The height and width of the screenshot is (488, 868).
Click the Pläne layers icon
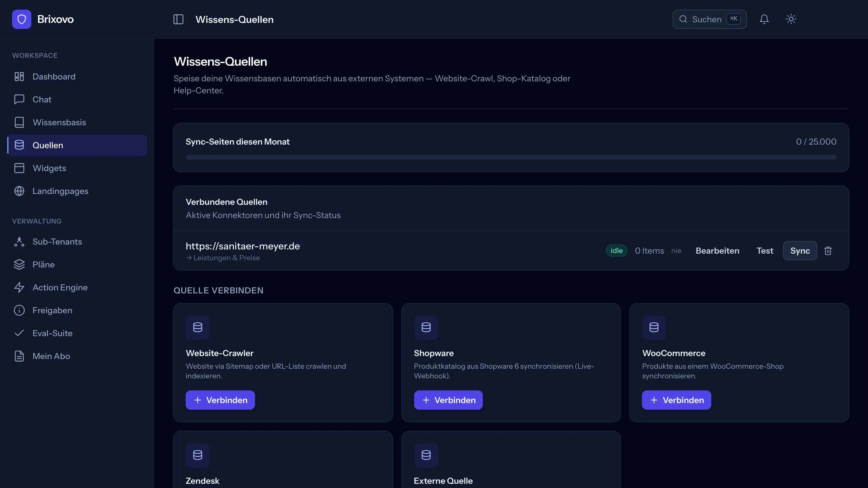point(19,264)
